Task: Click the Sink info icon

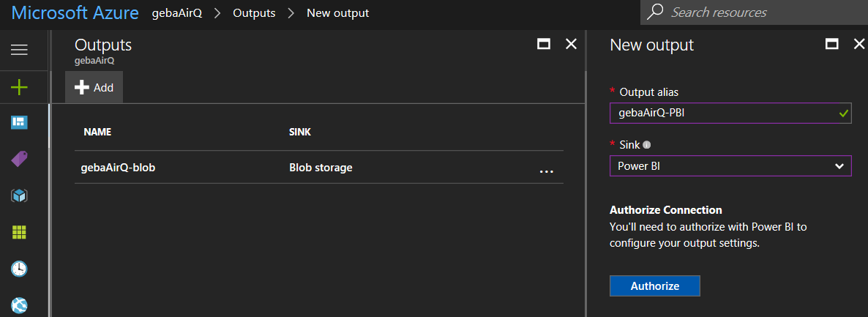Action: (646, 145)
